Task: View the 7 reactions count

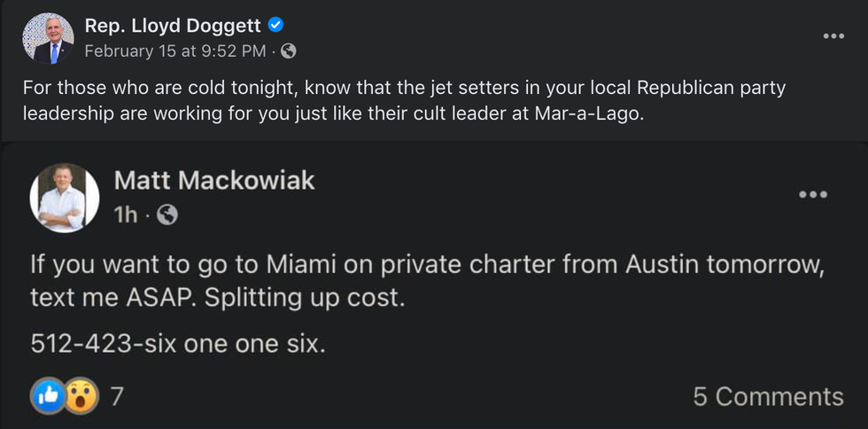Action: pos(116,396)
